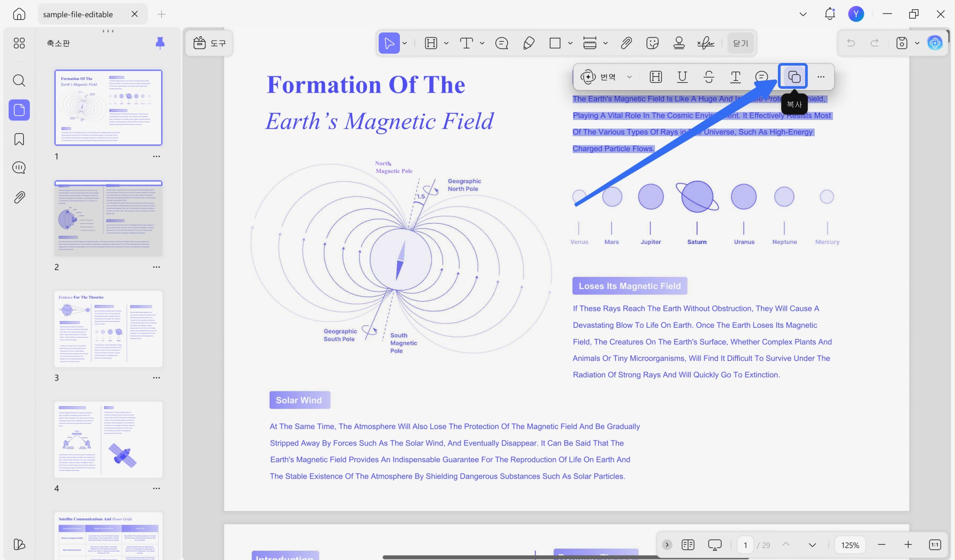955x560 pixels.
Task: Open the search panel in sidebar
Action: point(19,80)
